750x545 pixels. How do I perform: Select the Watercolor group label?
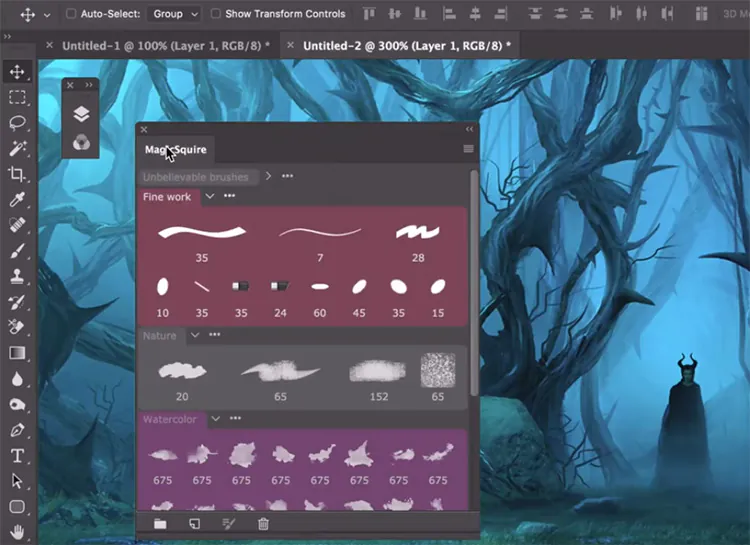(x=170, y=420)
